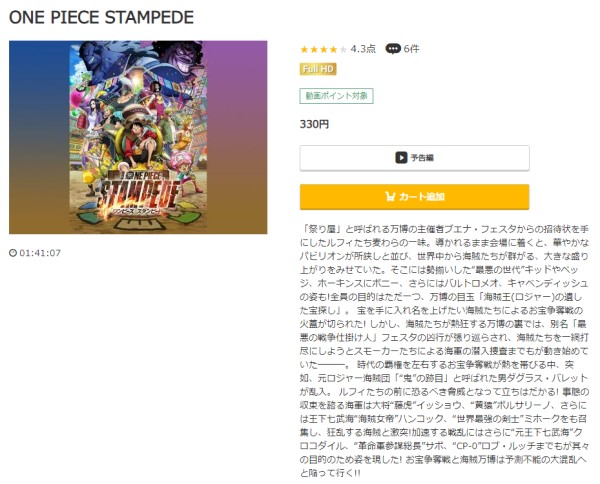
Task: Click the fifth grey rating star
Action: [343, 49]
